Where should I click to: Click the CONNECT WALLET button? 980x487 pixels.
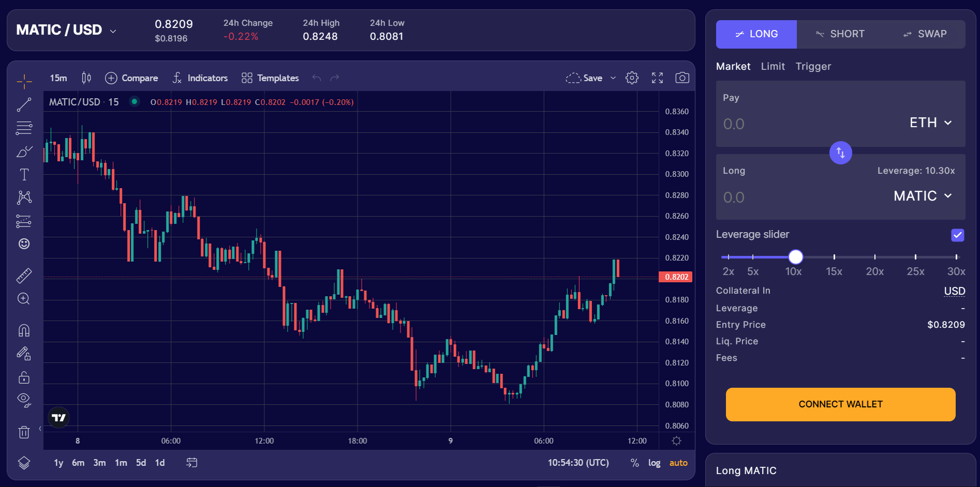[x=840, y=404]
